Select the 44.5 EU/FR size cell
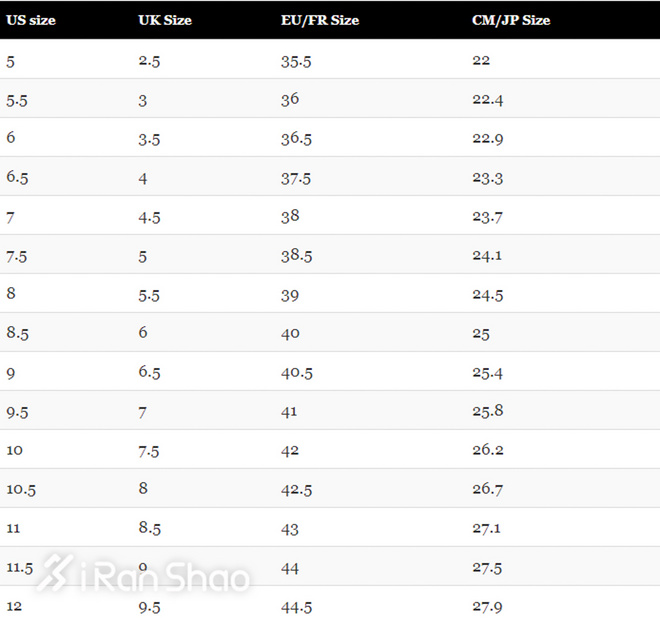 tap(296, 606)
